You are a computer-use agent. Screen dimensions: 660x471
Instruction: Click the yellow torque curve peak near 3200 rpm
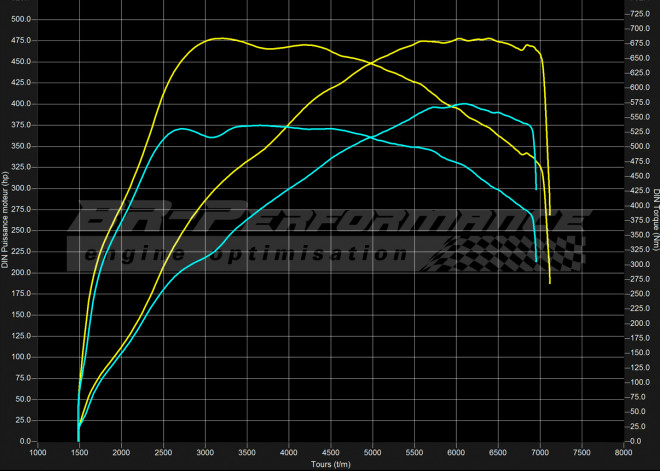220,38
